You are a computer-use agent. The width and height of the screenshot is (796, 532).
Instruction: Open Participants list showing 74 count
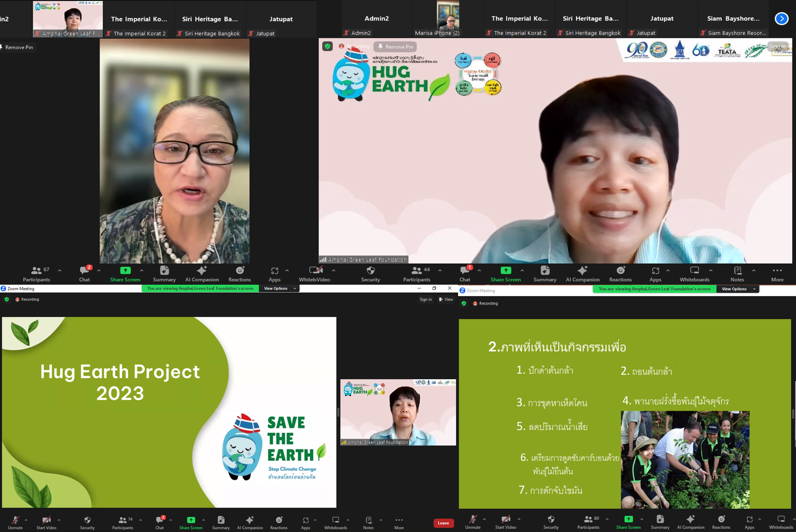123,523
